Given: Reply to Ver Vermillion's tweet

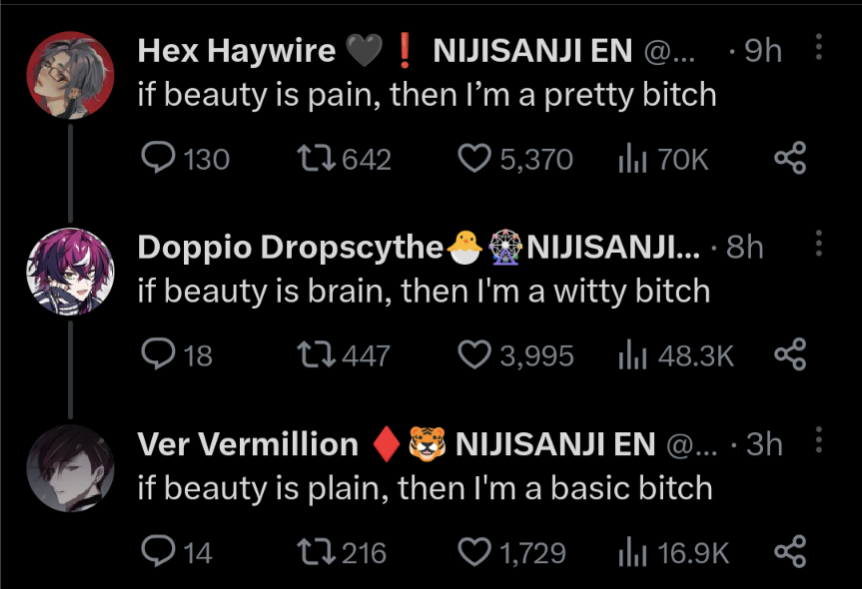Looking at the screenshot, I should coord(160,552).
